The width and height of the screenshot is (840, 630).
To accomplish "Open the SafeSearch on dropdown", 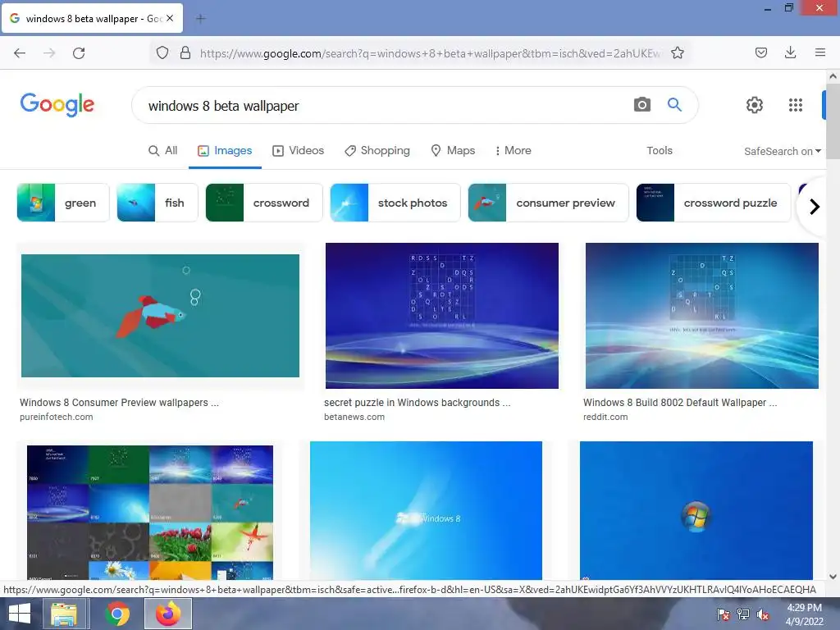I will (x=782, y=151).
